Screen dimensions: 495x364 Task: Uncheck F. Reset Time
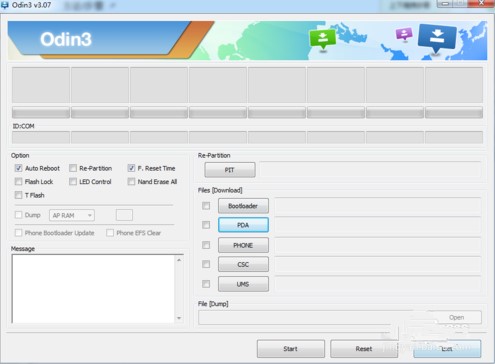pos(131,168)
